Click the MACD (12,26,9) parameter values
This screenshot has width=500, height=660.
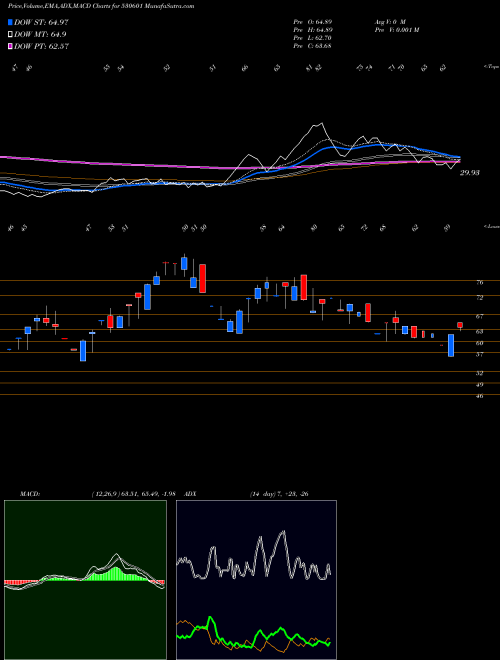pos(133,494)
